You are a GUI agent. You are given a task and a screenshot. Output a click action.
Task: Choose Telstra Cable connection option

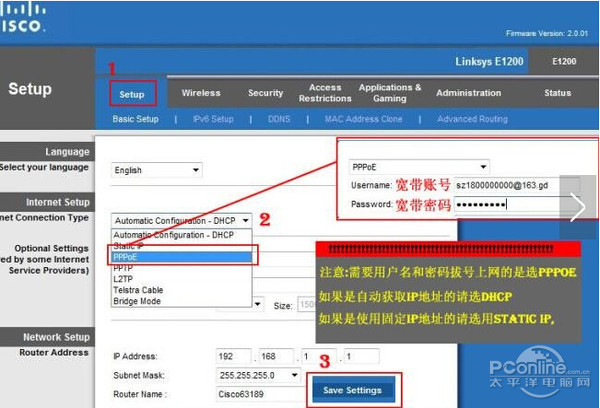tap(181, 290)
